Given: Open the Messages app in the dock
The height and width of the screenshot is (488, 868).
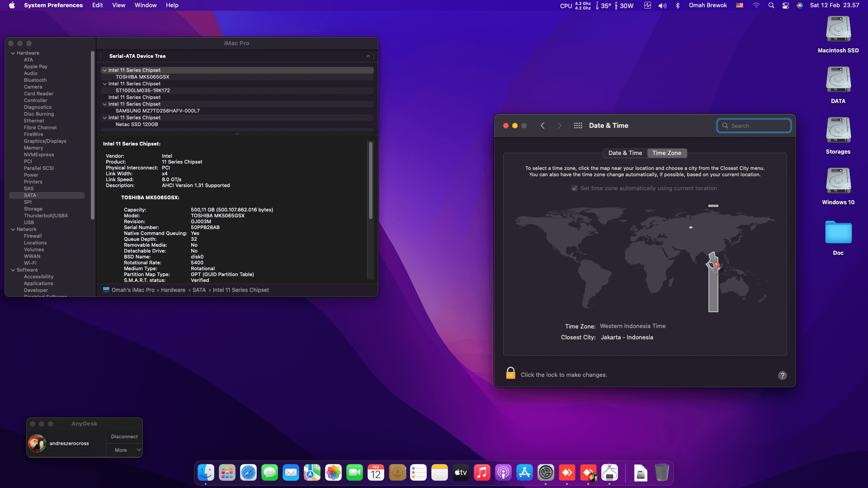Looking at the screenshot, I should (x=269, y=473).
